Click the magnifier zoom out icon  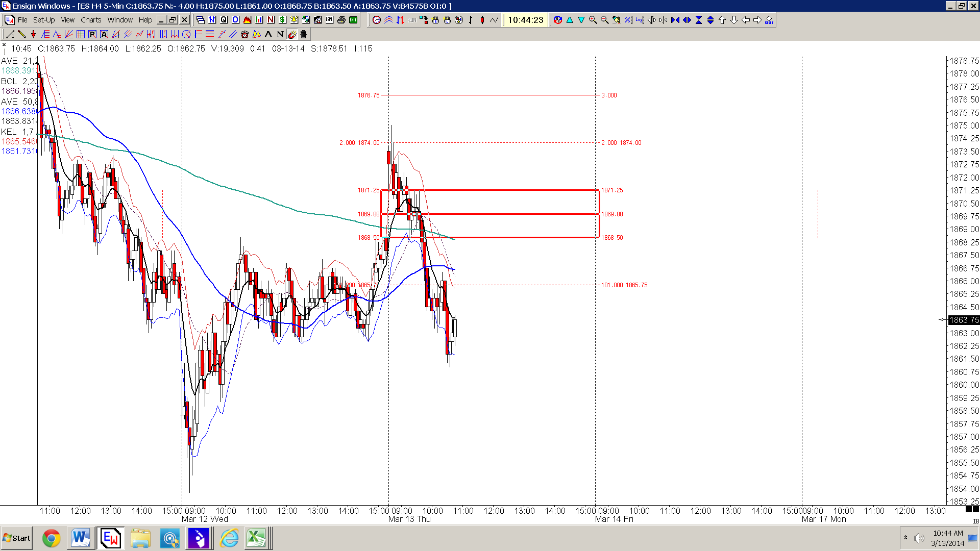(604, 20)
